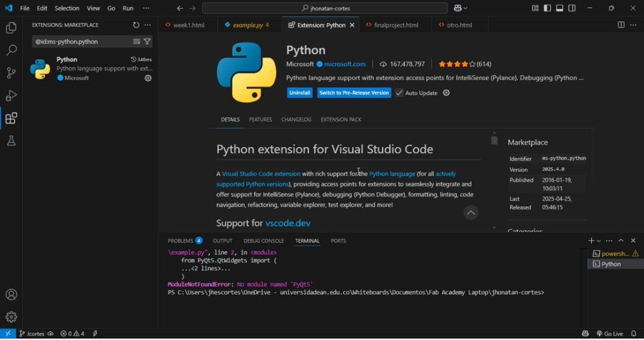Open the Python language link

[392, 174]
